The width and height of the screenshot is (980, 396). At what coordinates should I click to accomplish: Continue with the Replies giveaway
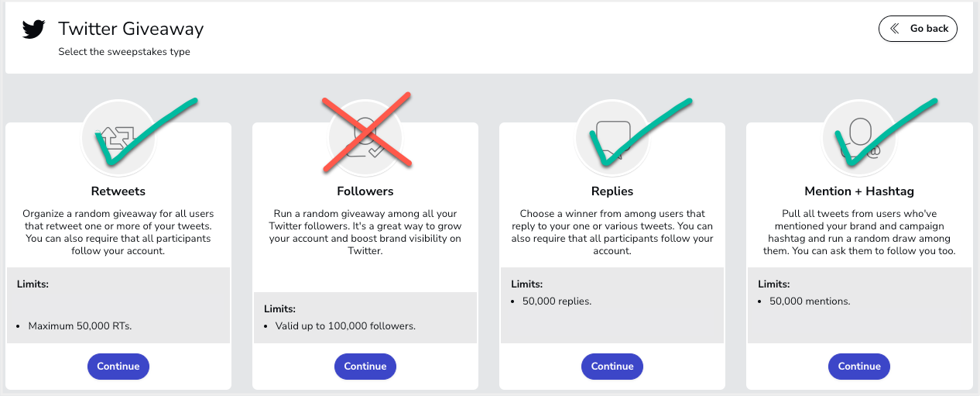(x=612, y=367)
